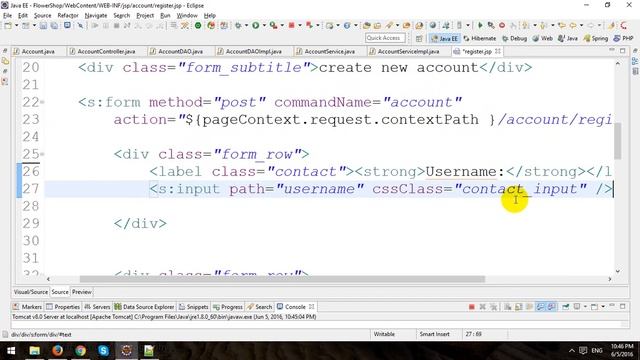Open the Run button dropdown arrow

coord(264,25)
